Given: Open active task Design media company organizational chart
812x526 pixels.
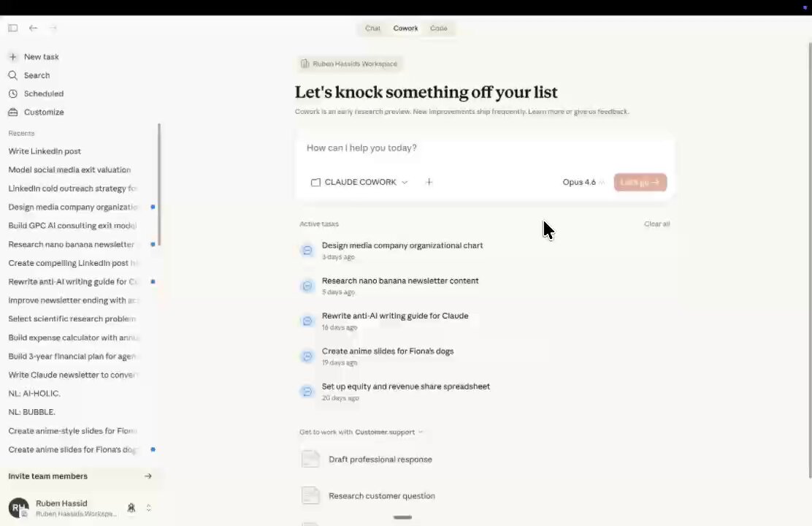Looking at the screenshot, I should click(x=402, y=245).
